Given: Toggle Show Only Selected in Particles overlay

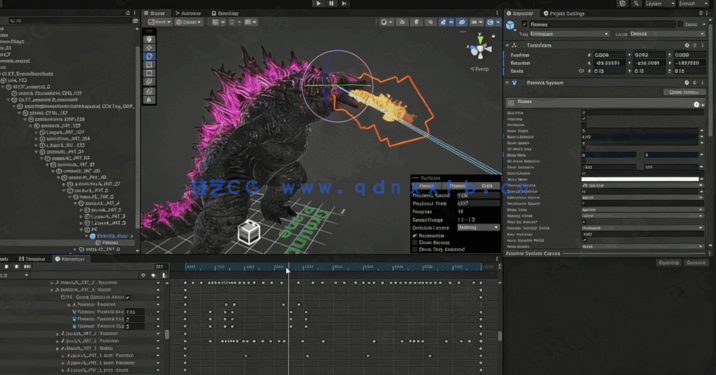Looking at the screenshot, I should pos(415,249).
